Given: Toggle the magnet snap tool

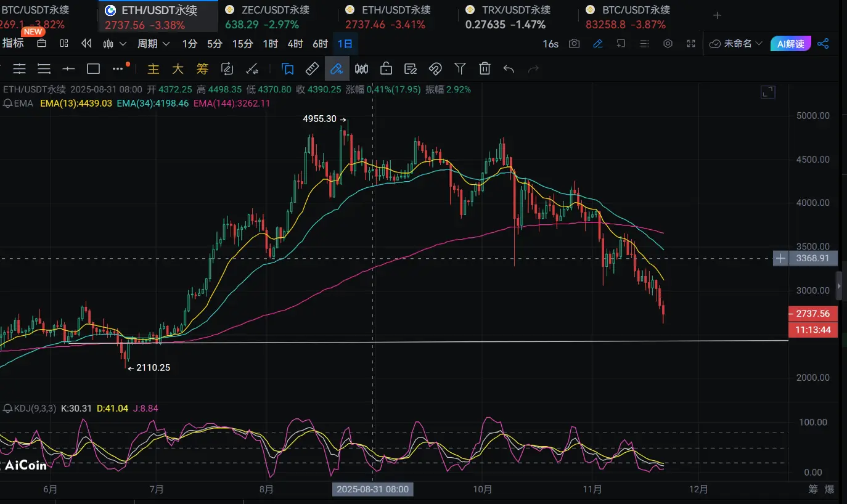Looking at the screenshot, I should 435,68.
